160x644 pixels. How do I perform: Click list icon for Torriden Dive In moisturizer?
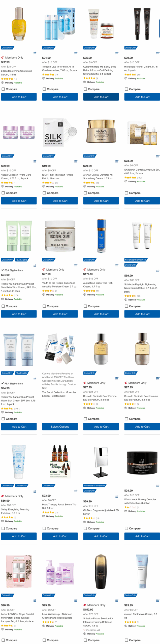76,53
